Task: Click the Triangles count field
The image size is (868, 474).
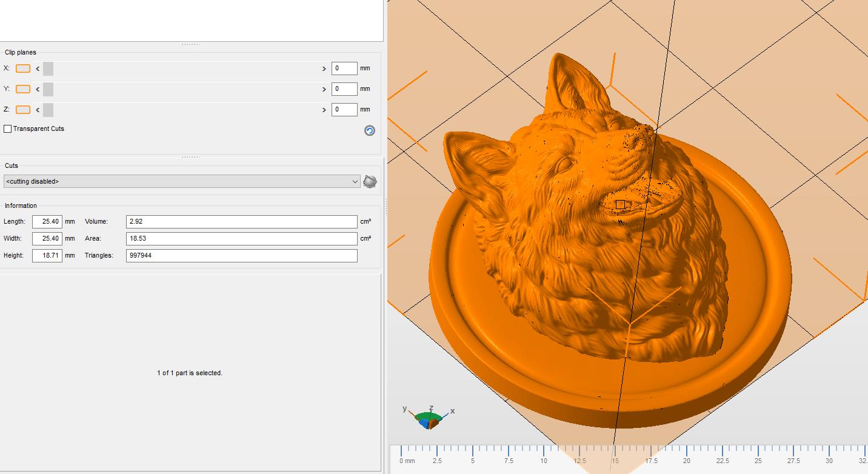Action: (x=242, y=256)
